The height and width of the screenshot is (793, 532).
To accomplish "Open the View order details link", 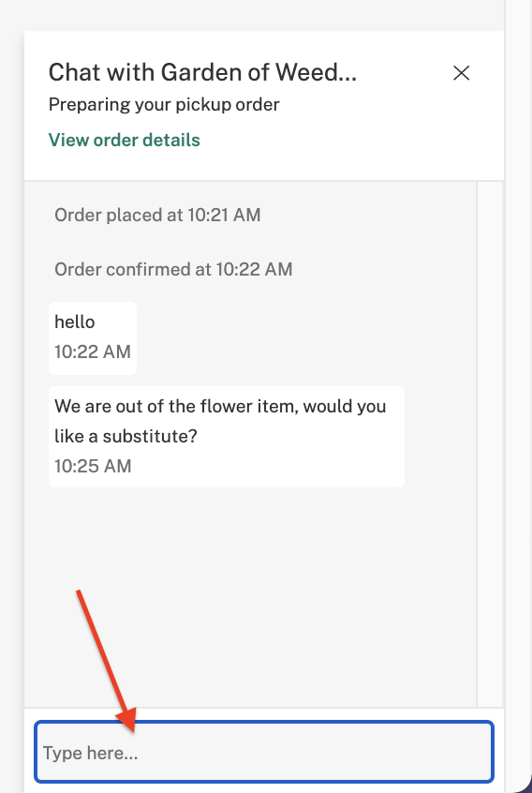I will tap(125, 140).
